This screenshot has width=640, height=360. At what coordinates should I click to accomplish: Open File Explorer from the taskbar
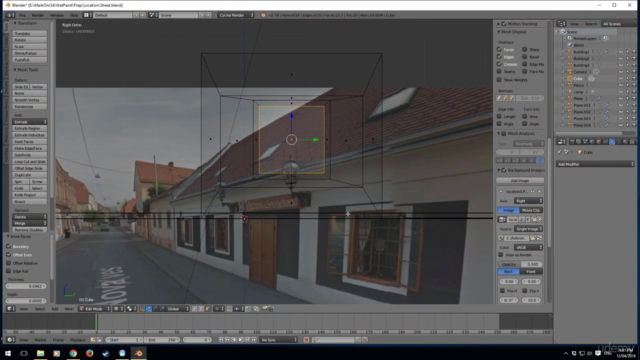[x=40, y=353]
